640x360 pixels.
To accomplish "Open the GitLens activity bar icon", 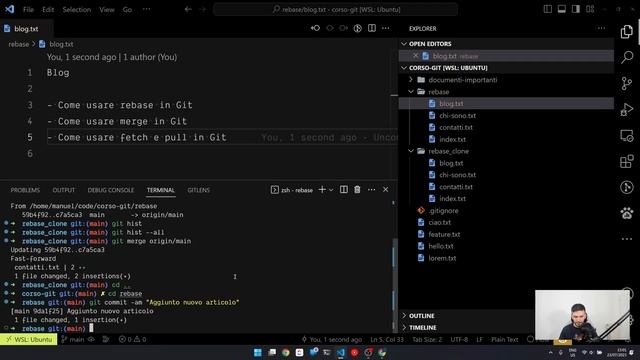I will pyautogui.click(x=627, y=187).
